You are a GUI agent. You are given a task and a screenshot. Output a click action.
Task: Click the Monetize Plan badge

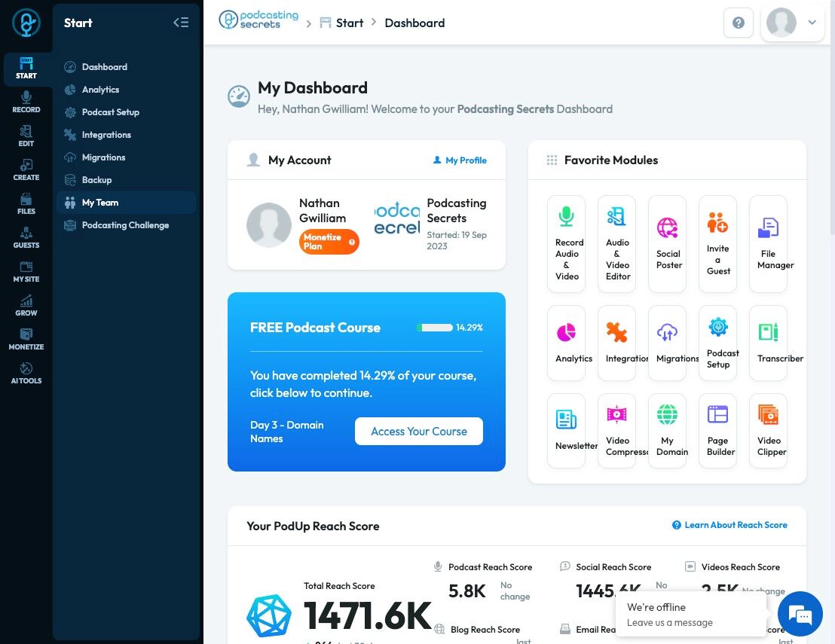tap(329, 242)
